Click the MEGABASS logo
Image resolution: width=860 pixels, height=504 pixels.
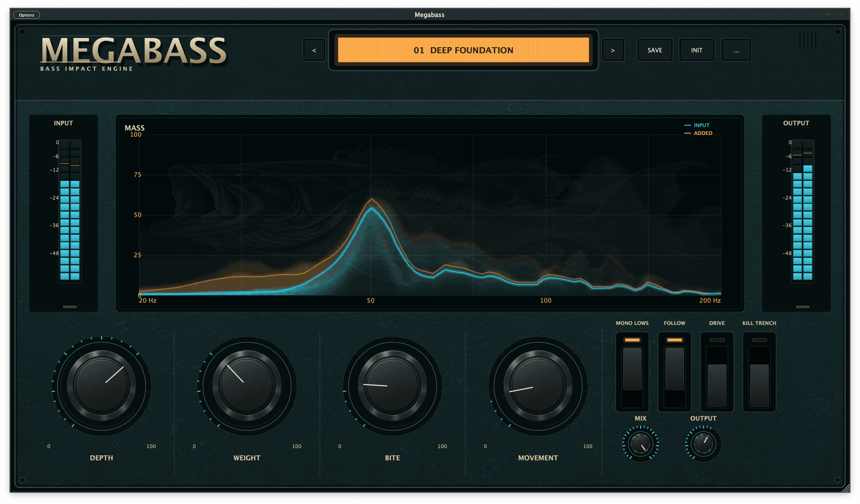(x=133, y=51)
